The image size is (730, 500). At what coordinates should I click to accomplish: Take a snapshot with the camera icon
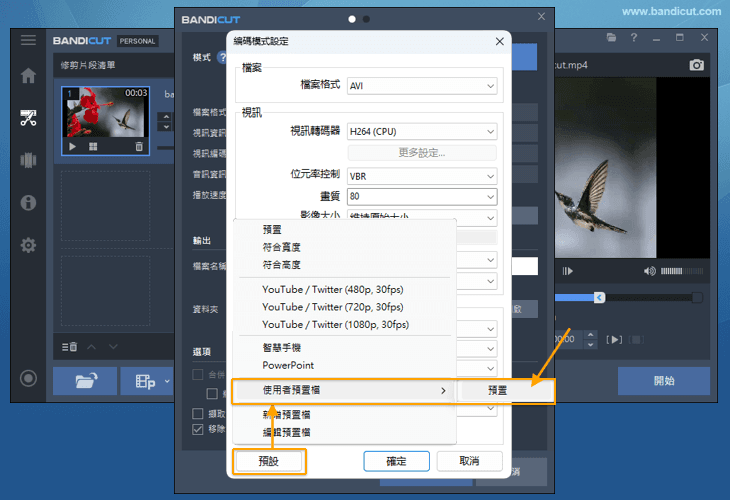coord(696,65)
